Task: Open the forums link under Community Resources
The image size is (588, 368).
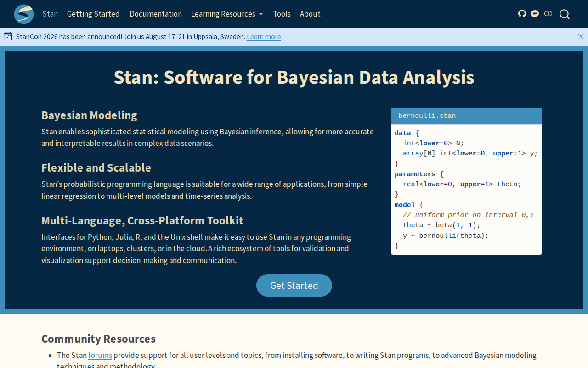Action: pos(100,355)
